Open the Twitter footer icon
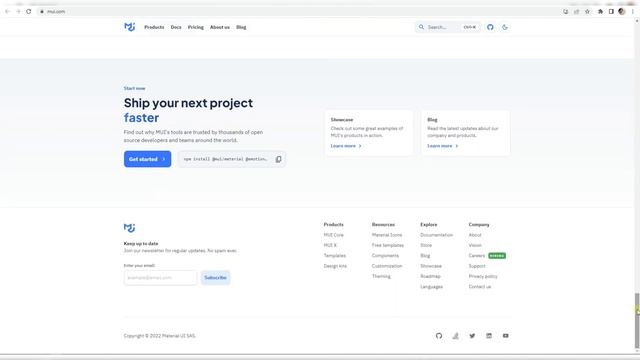Image resolution: width=640 pixels, height=360 pixels. (x=472, y=336)
